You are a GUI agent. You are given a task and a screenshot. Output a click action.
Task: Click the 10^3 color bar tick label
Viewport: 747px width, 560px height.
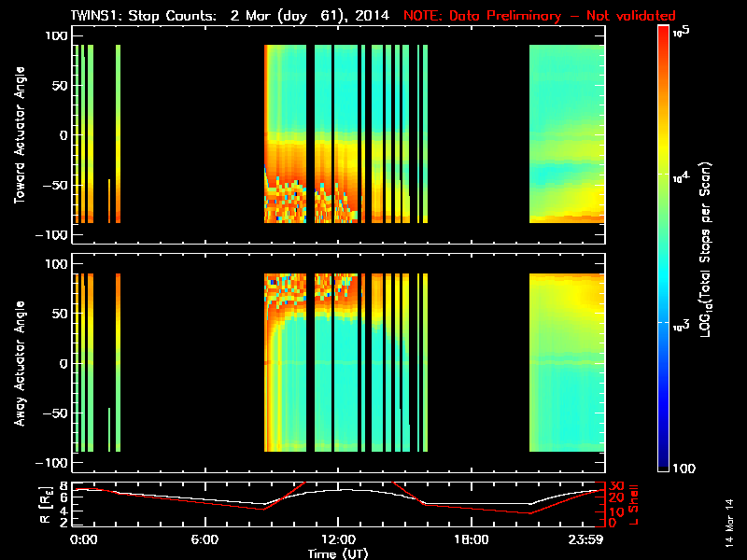point(680,323)
